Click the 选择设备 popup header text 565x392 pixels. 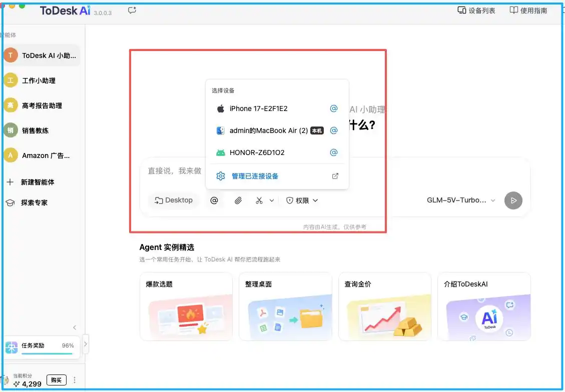[223, 90]
